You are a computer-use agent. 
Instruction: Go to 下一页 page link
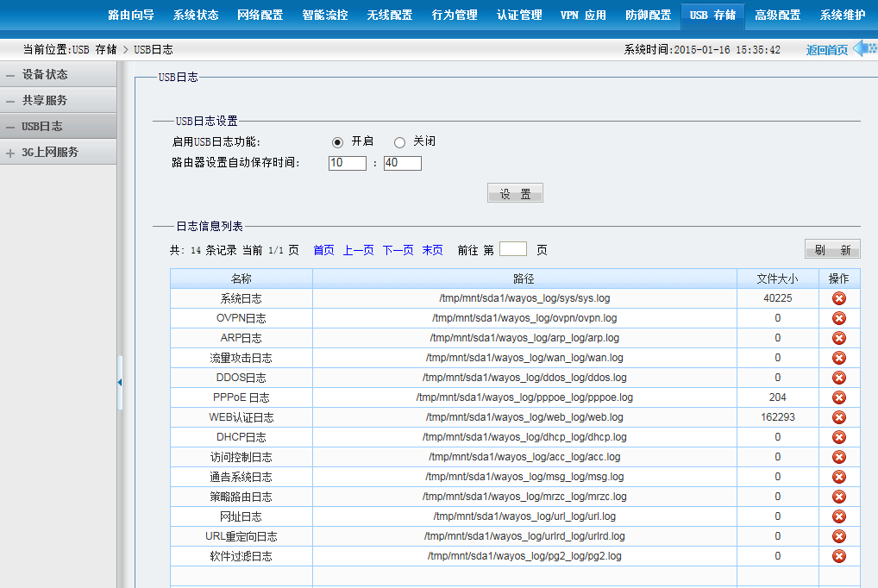point(398,250)
